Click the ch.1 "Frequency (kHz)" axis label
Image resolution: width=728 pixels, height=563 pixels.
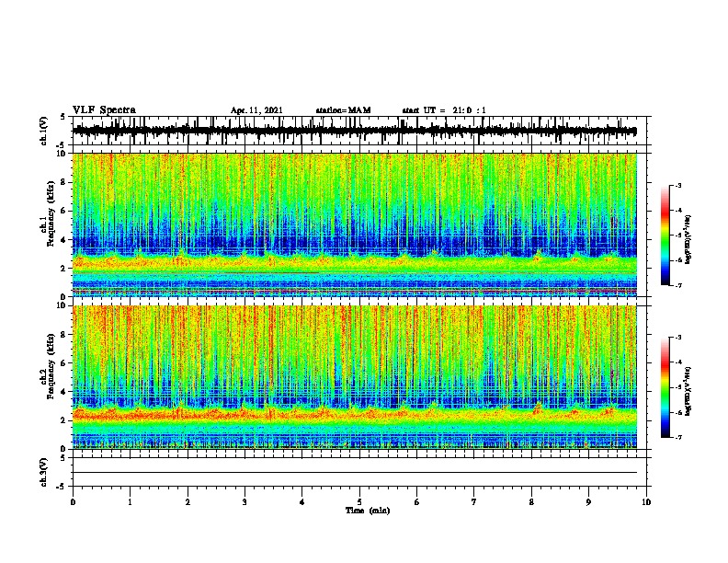[x=51, y=214]
